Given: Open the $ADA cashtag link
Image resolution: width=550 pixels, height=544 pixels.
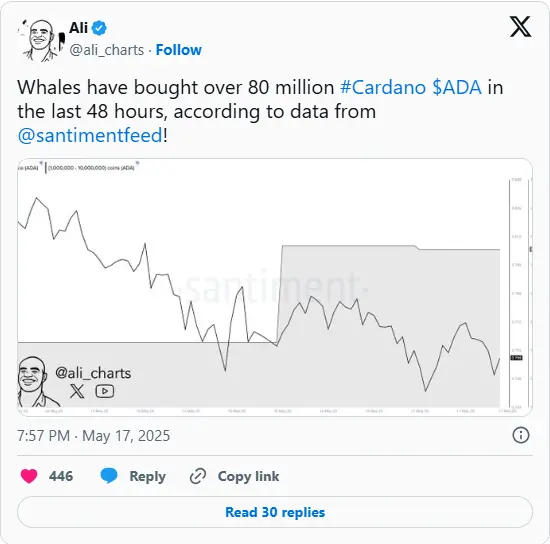Looking at the screenshot, I should tap(457, 87).
